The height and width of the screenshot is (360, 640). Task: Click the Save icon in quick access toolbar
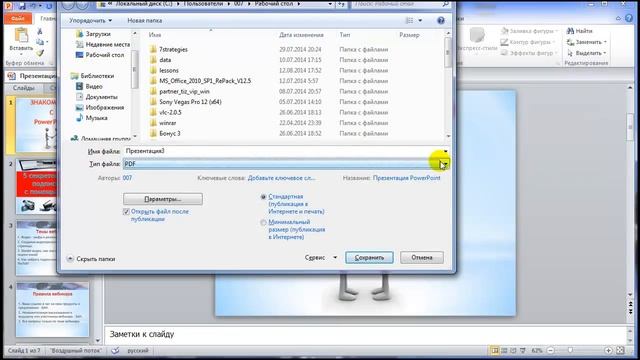click(x=22, y=6)
